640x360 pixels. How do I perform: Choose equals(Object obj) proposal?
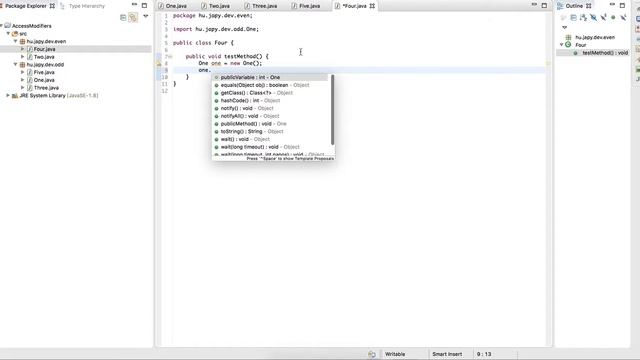[x=270, y=85]
